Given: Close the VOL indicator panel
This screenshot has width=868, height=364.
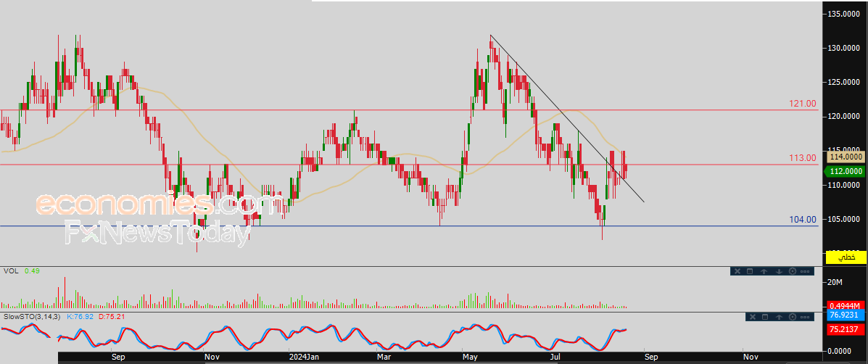Looking at the screenshot, I should pos(737,271).
